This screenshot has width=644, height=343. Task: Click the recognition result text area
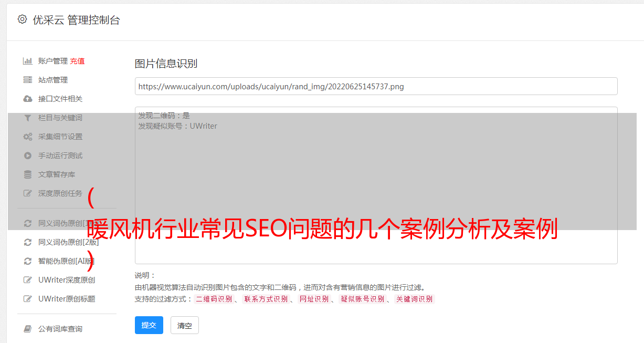click(376, 185)
